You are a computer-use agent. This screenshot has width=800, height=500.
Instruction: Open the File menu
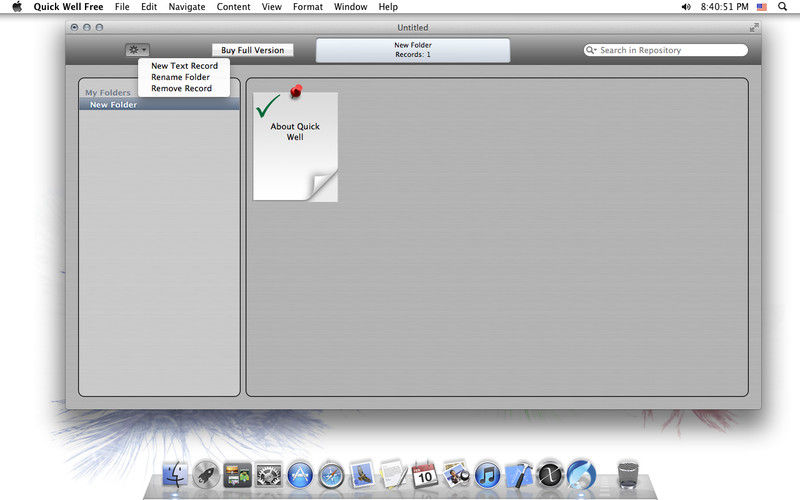pos(122,7)
